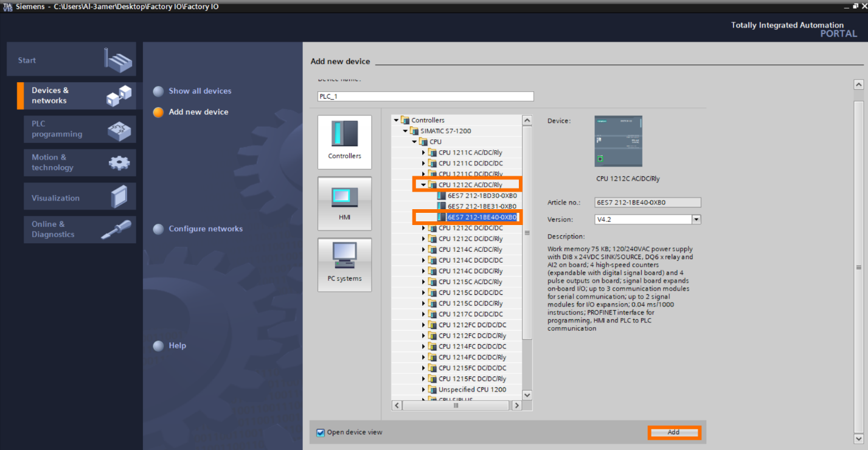Click device tree scroll-up arrow

click(527, 120)
